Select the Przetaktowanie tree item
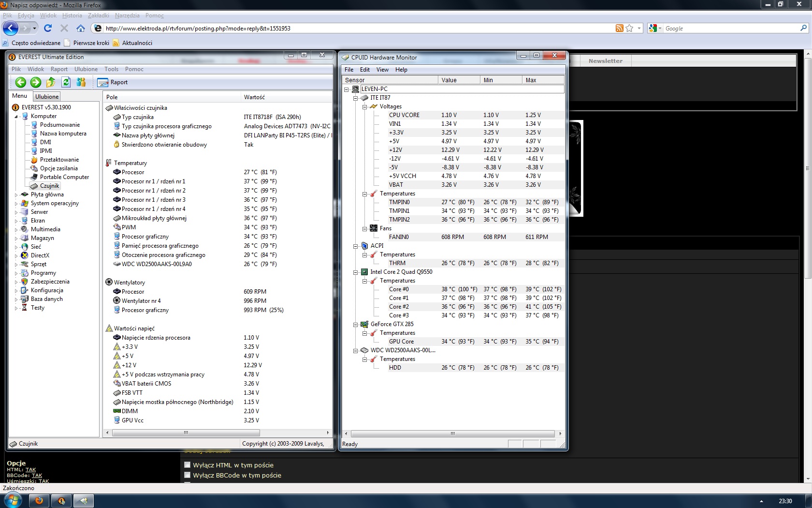Screen dimensions: 812x508 (x=59, y=160)
